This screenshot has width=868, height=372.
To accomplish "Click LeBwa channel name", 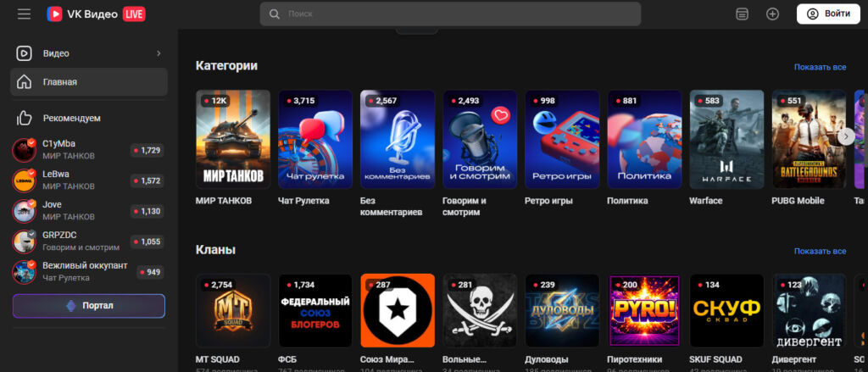I will 56,175.
